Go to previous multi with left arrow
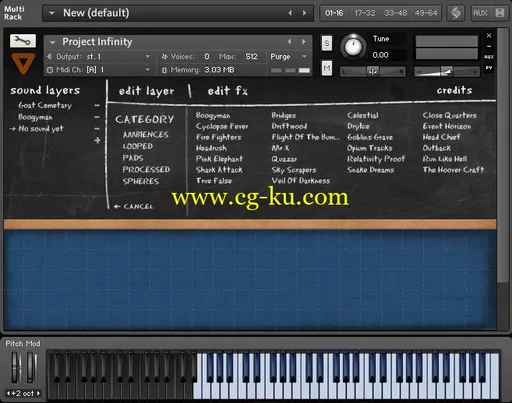The width and height of the screenshot is (512, 403). 290,13
